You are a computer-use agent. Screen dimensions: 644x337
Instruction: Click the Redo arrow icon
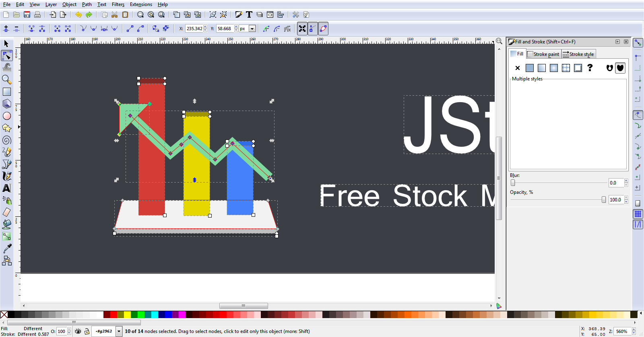(89, 14)
